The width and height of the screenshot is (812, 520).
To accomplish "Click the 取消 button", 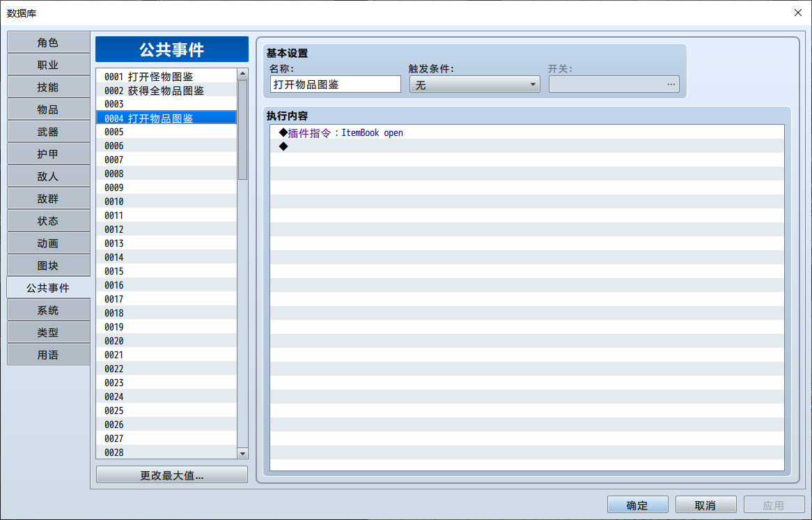I will (706, 505).
